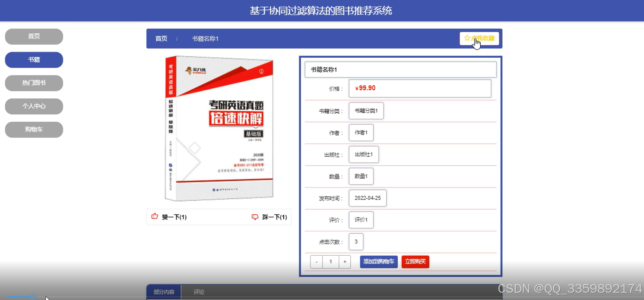Switch to the 评论 tab
The width and height of the screenshot is (644, 300).
pos(199,292)
